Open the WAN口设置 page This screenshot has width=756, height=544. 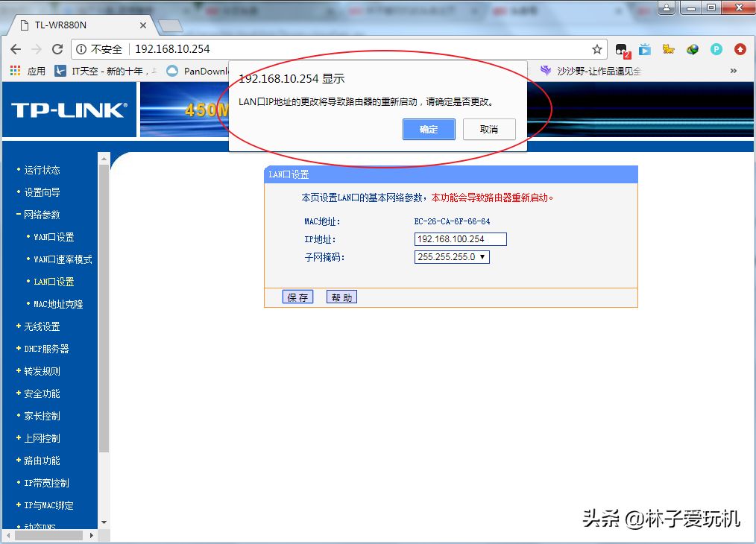(x=54, y=237)
